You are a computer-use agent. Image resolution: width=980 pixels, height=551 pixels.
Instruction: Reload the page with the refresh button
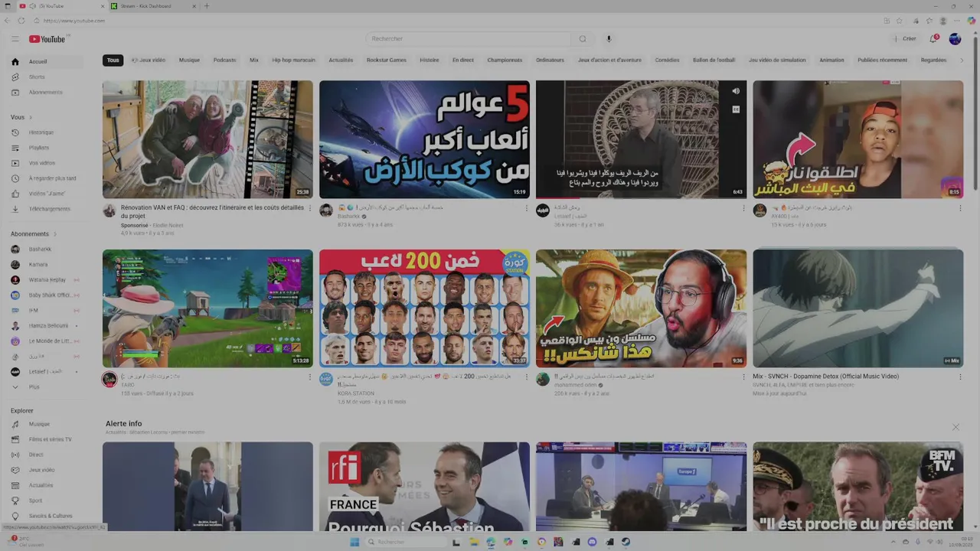click(21, 21)
